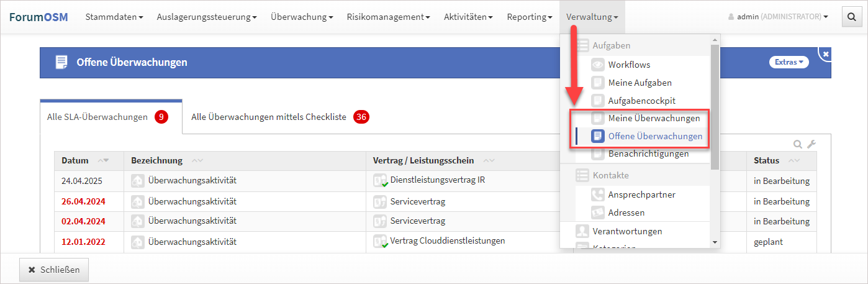Image resolution: width=868 pixels, height=284 pixels.
Task: Click the search magnifier icon in top bar
Action: click(x=851, y=17)
